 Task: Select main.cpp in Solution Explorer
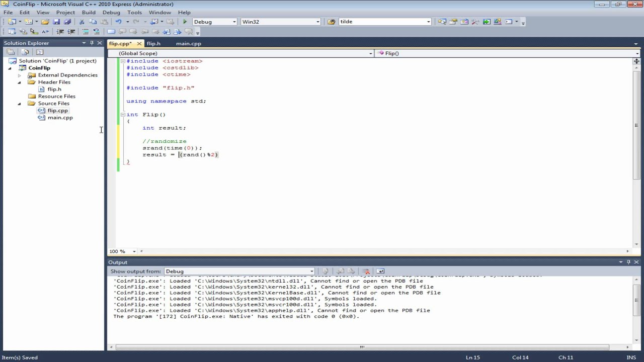(60, 118)
